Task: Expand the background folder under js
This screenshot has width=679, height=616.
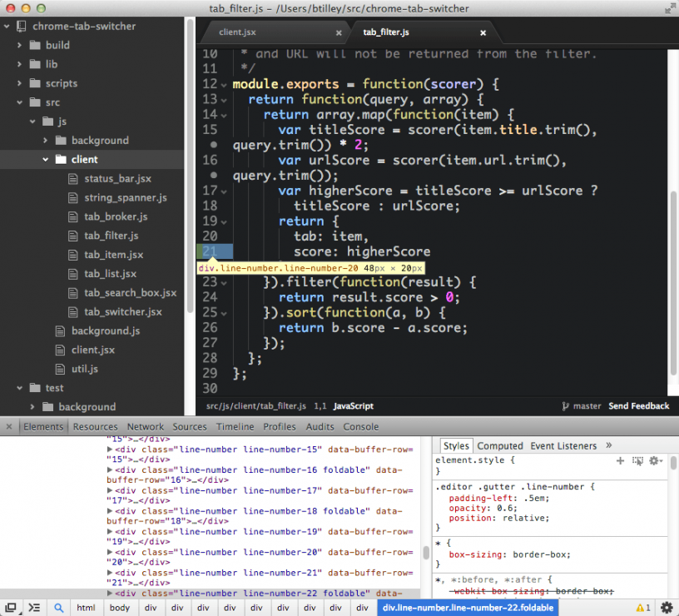Action: 46,140
